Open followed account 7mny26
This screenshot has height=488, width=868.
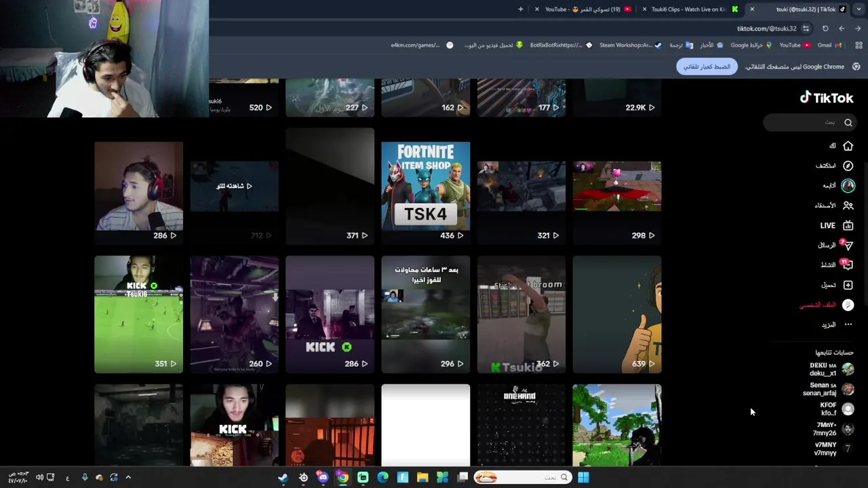(x=833, y=429)
